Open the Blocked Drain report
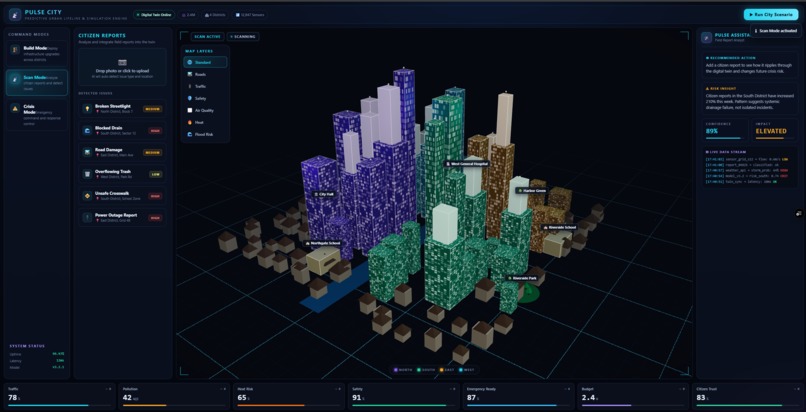The height and width of the screenshot is (412, 806). tap(122, 130)
